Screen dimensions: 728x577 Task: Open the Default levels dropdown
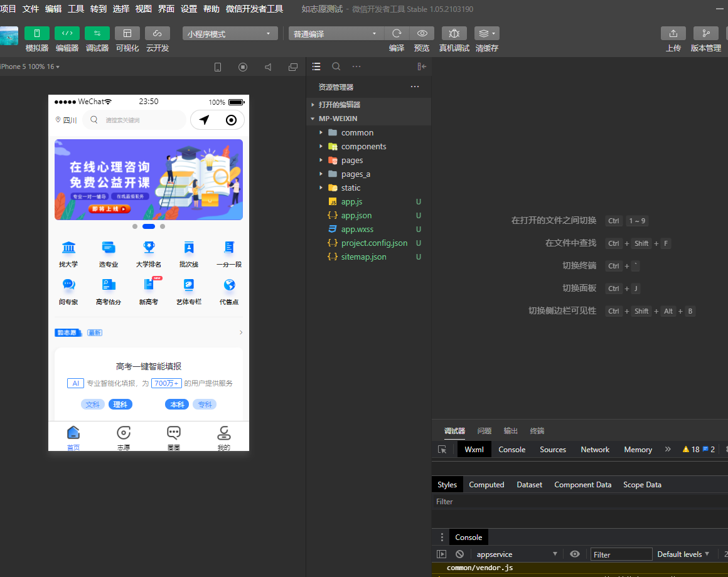point(683,554)
